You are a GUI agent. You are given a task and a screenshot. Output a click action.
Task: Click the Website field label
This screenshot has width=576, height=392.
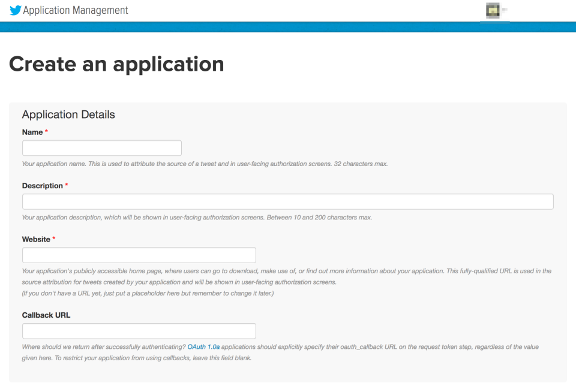[x=36, y=239]
